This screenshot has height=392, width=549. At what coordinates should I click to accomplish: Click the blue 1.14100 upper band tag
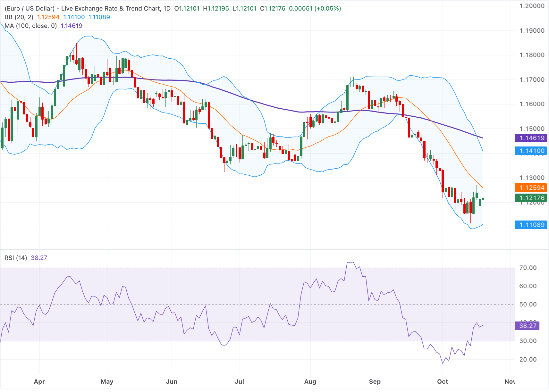click(531, 151)
